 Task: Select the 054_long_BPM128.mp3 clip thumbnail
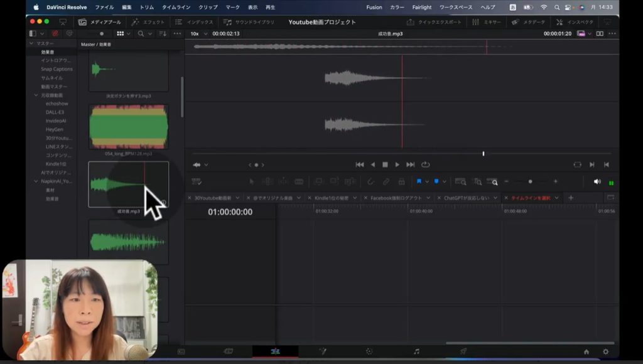coord(128,127)
